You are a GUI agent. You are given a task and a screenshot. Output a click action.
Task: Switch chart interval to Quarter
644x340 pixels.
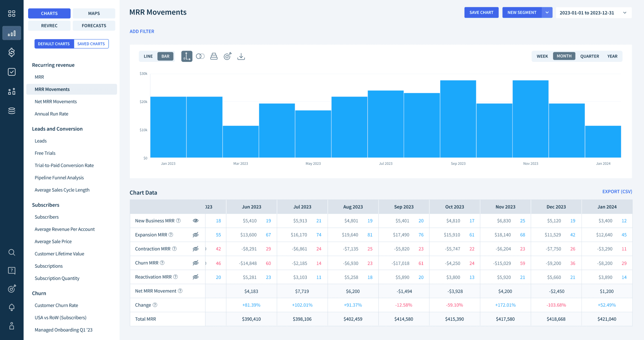coord(589,56)
